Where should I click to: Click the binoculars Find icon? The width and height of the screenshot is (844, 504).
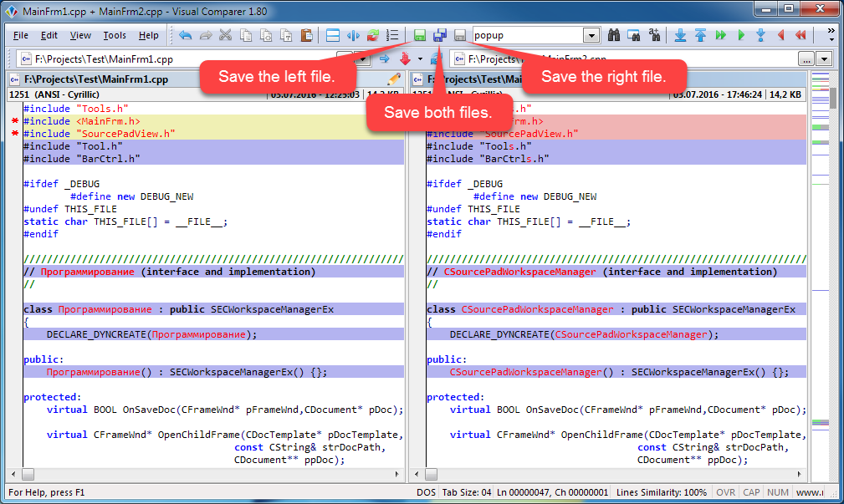point(614,36)
